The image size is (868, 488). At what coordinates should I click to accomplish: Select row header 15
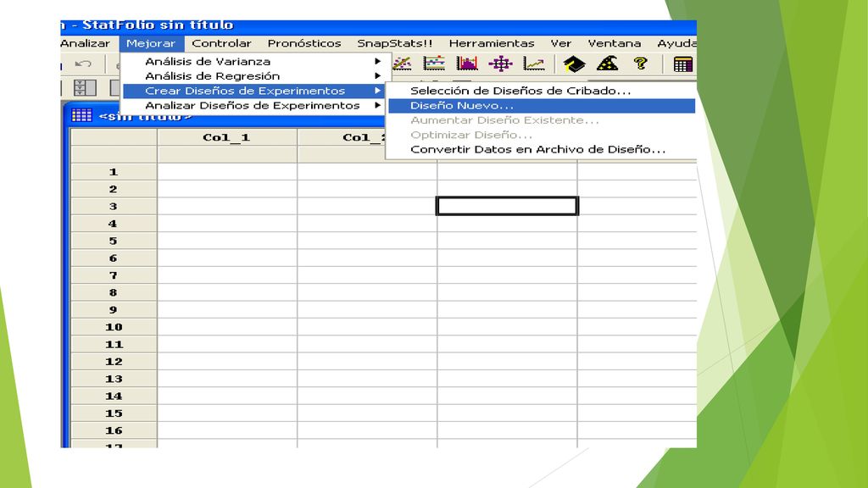(x=114, y=413)
